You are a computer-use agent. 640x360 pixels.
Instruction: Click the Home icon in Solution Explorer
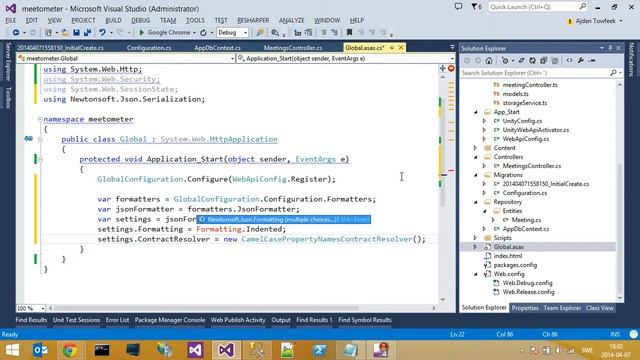click(x=489, y=60)
